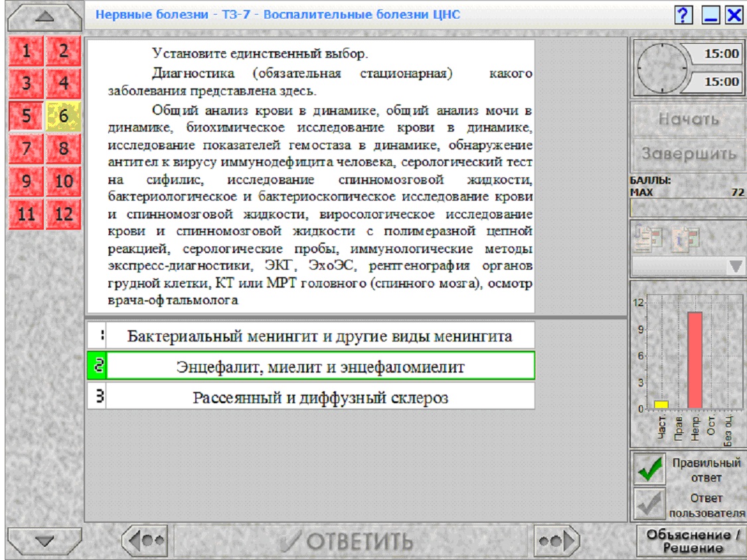Go to question 2

click(x=63, y=50)
